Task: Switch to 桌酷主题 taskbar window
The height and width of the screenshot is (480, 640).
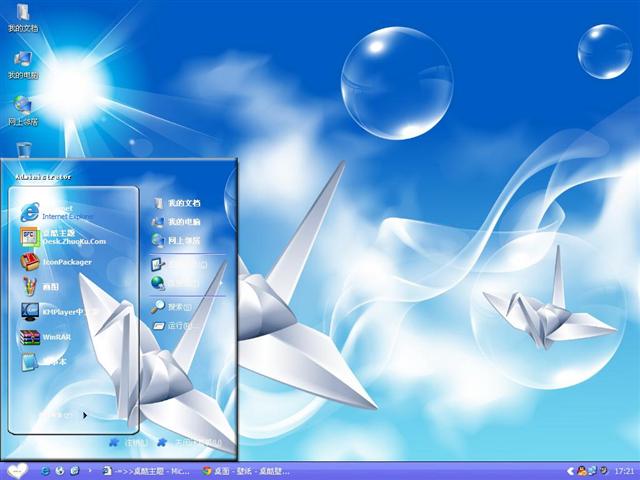Action: [x=146, y=471]
